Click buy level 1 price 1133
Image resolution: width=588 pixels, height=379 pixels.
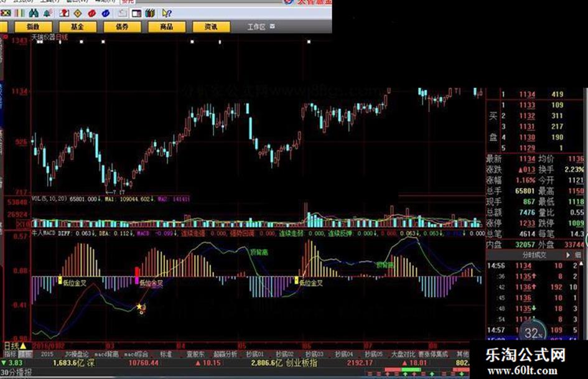(527, 105)
